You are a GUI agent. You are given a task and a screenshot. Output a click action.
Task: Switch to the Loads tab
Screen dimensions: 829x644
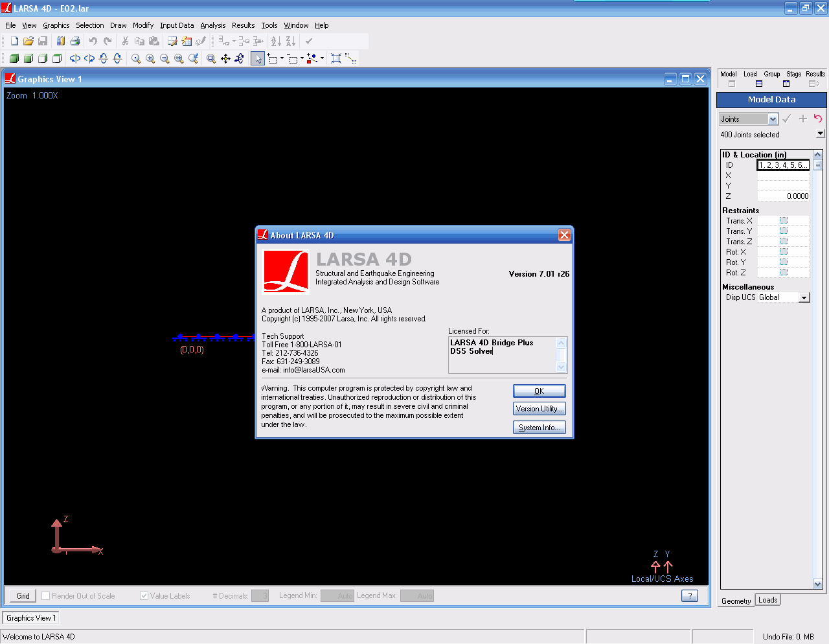pos(767,600)
